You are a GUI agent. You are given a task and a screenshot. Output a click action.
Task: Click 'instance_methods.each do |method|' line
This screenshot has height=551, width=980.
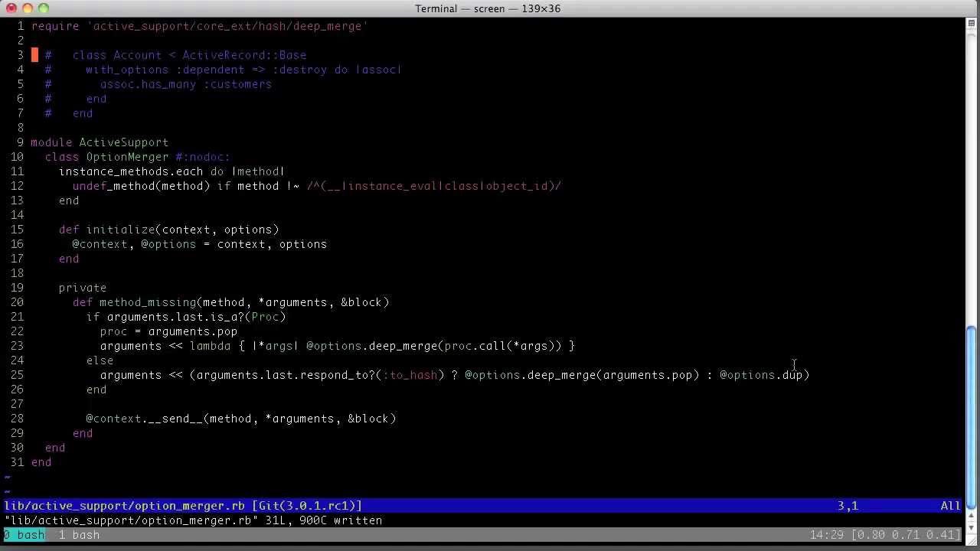pos(172,171)
